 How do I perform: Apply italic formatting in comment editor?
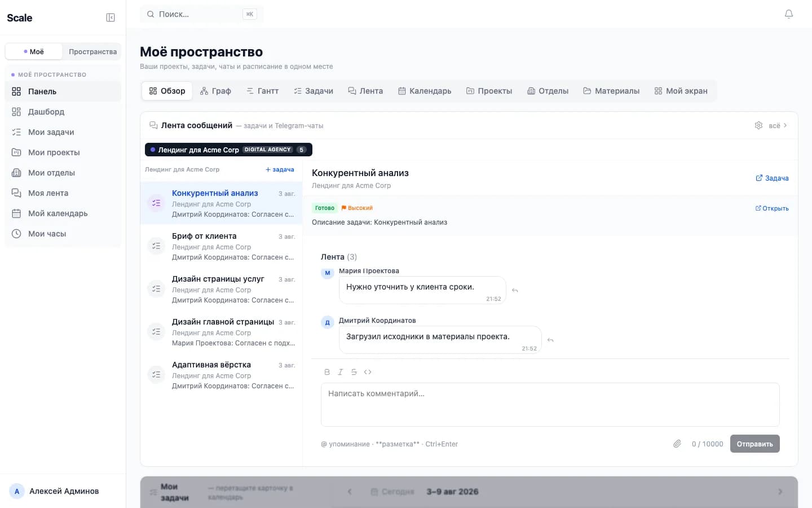[x=341, y=372]
